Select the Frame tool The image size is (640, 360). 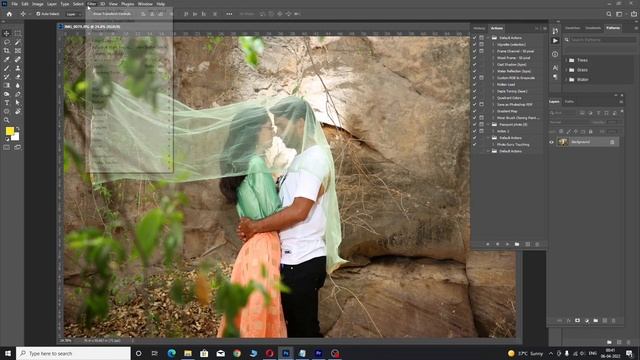(x=18, y=51)
